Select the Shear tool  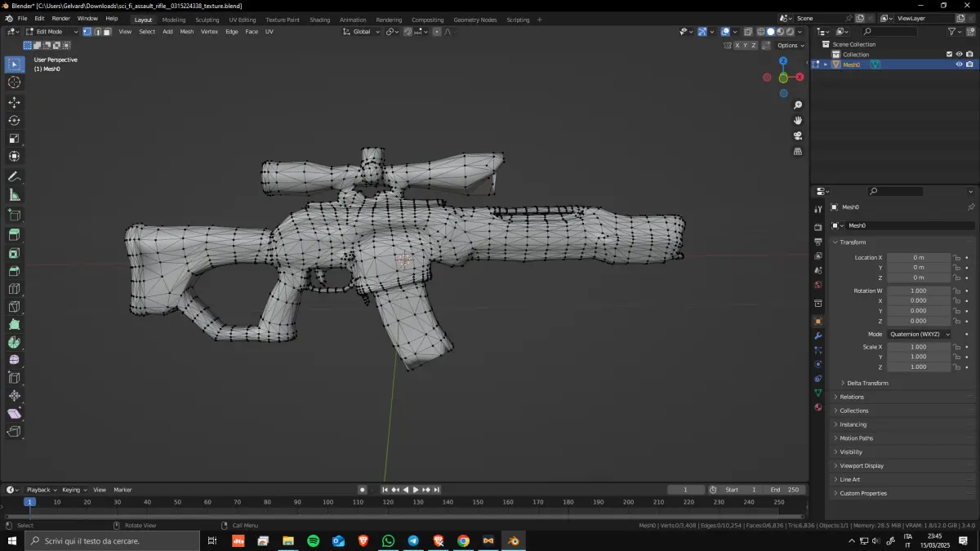point(15,414)
